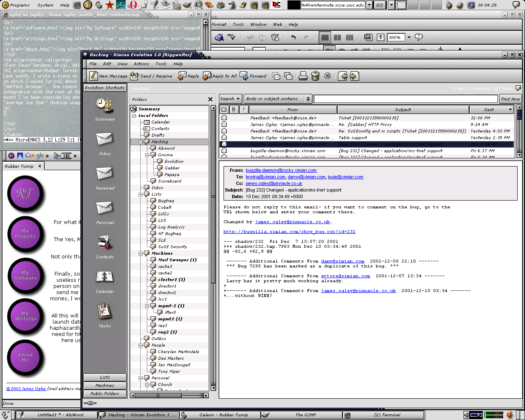Close the Folders pane with its X

click(x=210, y=99)
